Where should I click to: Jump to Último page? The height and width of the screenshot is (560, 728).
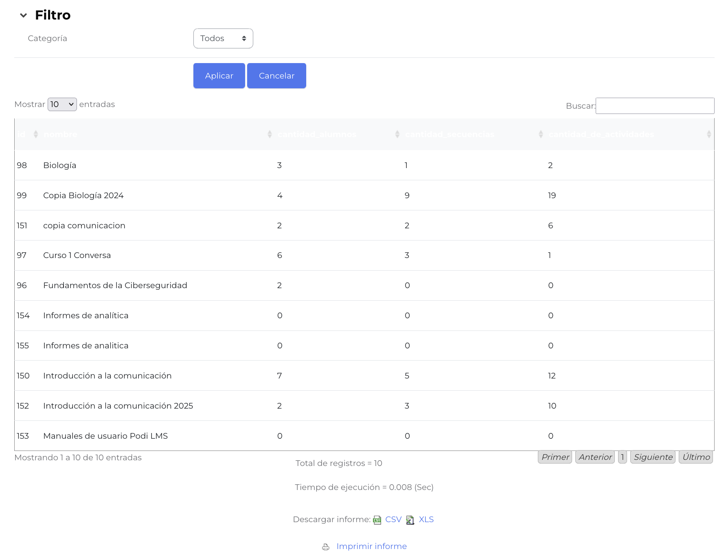(x=696, y=457)
